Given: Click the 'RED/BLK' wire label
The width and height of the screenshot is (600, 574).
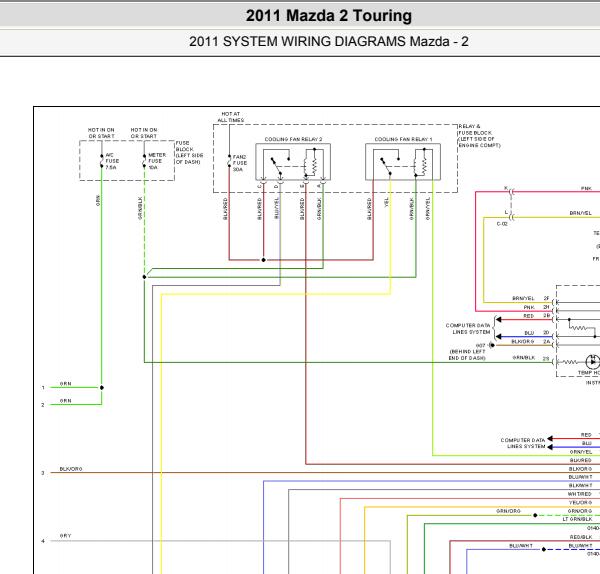Looking at the screenshot, I should pos(581,537).
